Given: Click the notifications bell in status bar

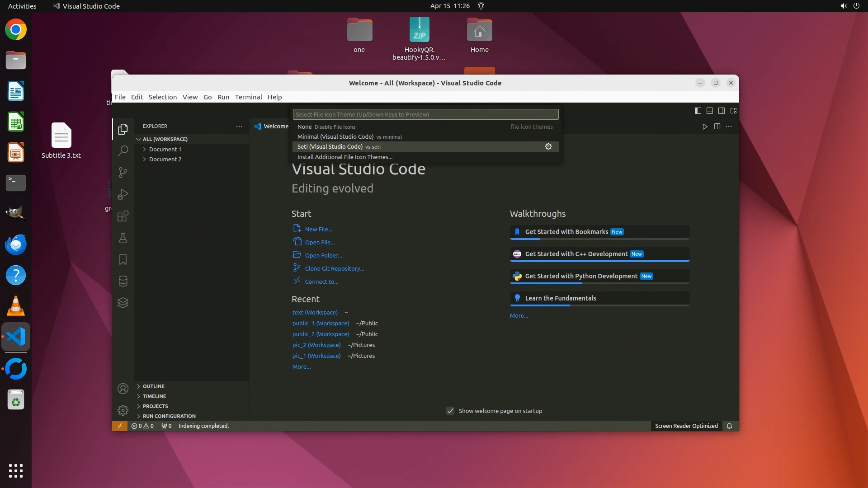Looking at the screenshot, I should point(729,426).
